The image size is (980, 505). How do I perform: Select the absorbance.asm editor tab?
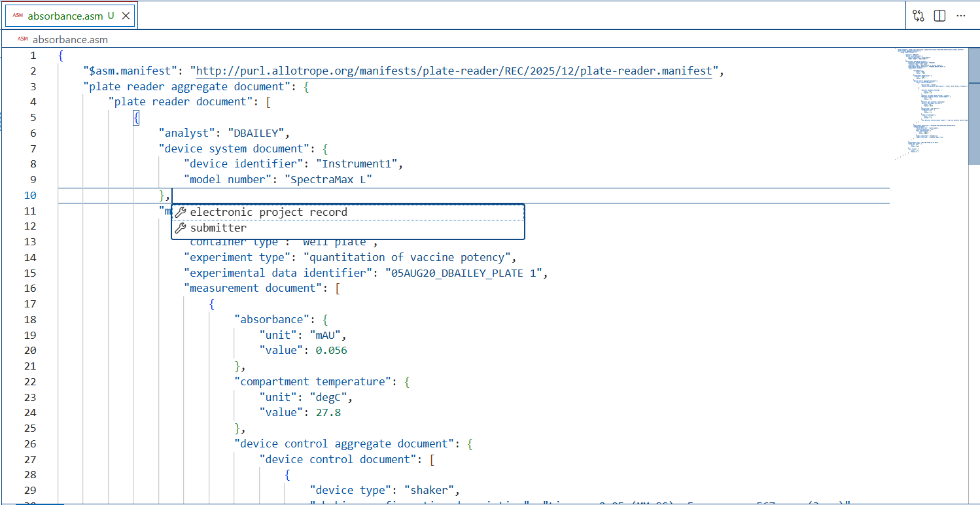[65, 16]
